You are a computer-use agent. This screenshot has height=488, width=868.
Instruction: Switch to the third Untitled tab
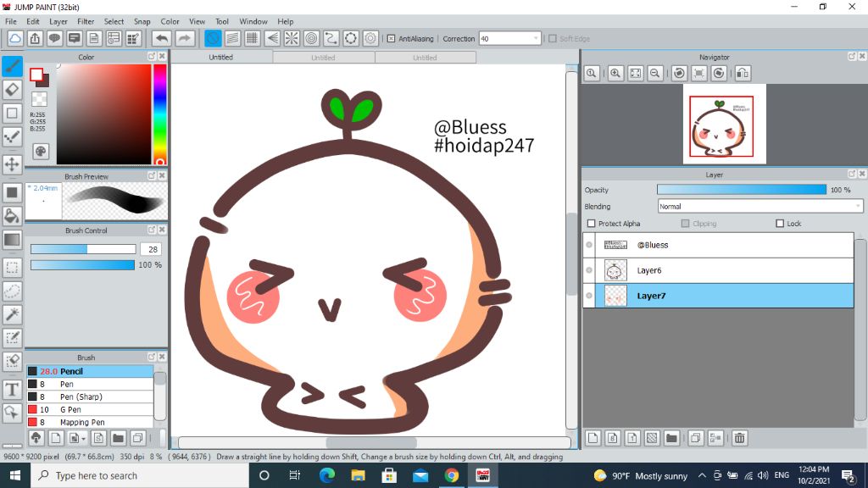pyautogui.click(x=426, y=58)
